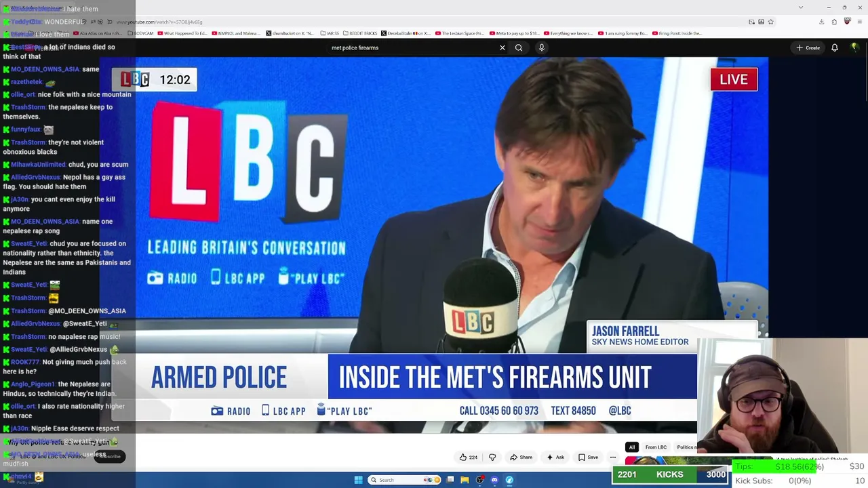
Task: Open the 'Meta to pay up to $18...' bookmark
Action: [x=515, y=33]
